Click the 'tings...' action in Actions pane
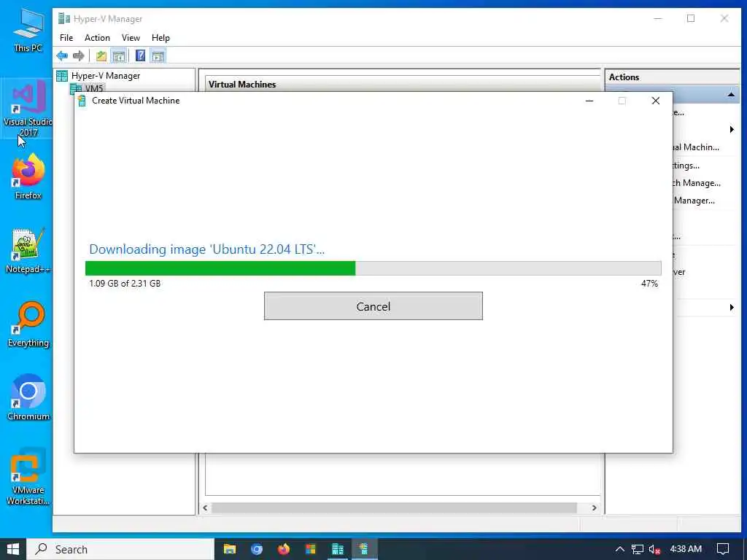This screenshot has width=747, height=560. pyautogui.click(x=686, y=166)
